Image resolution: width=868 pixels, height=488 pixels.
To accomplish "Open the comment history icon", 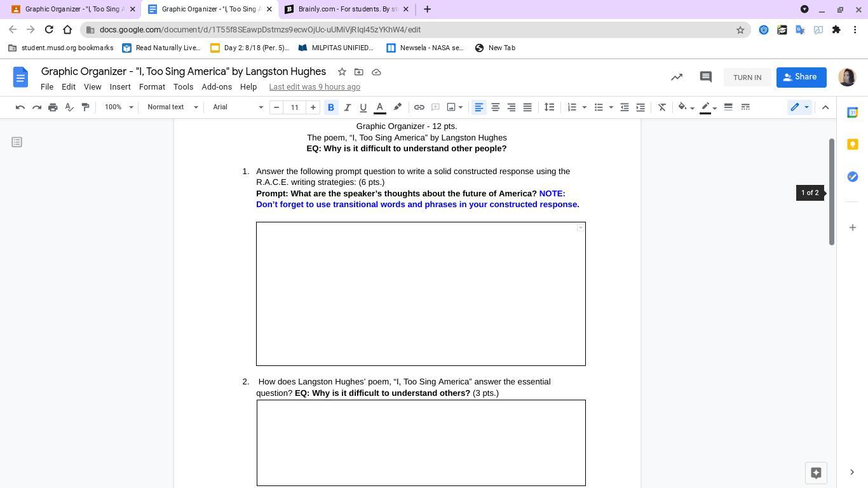I will 705,77.
